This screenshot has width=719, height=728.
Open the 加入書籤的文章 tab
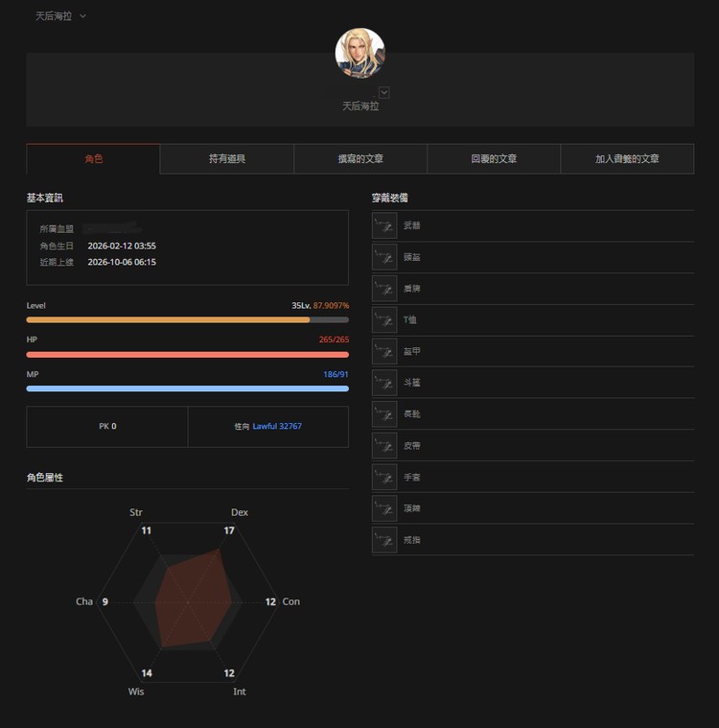[x=627, y=159]
